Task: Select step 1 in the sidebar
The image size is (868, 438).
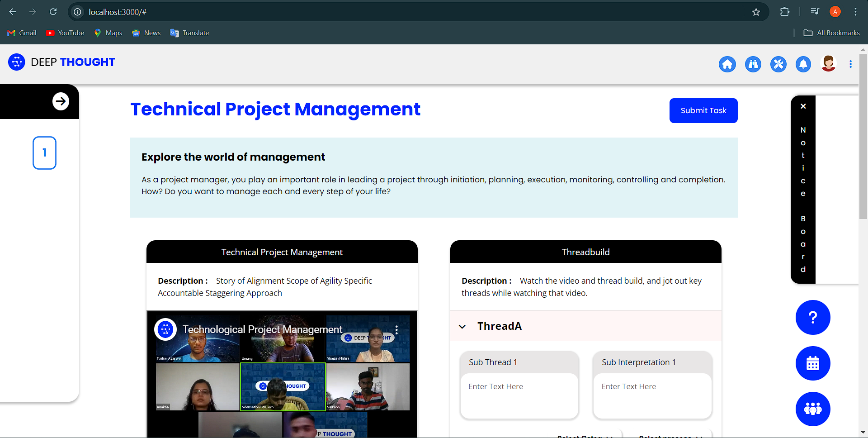Action: click(x=44, y=153)
